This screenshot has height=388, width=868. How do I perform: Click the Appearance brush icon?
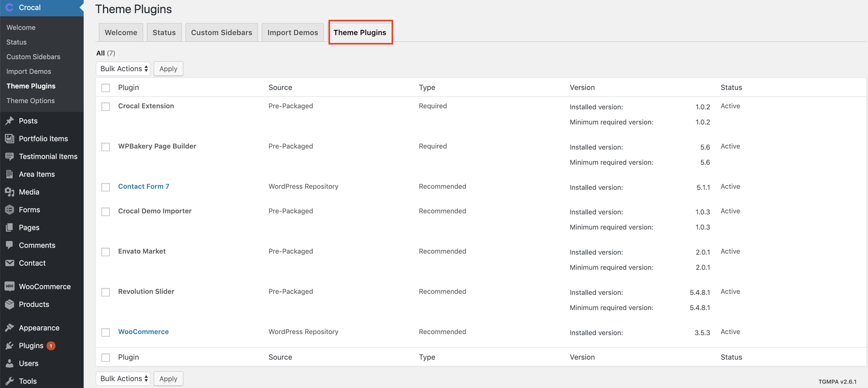[x=9, y=328]
